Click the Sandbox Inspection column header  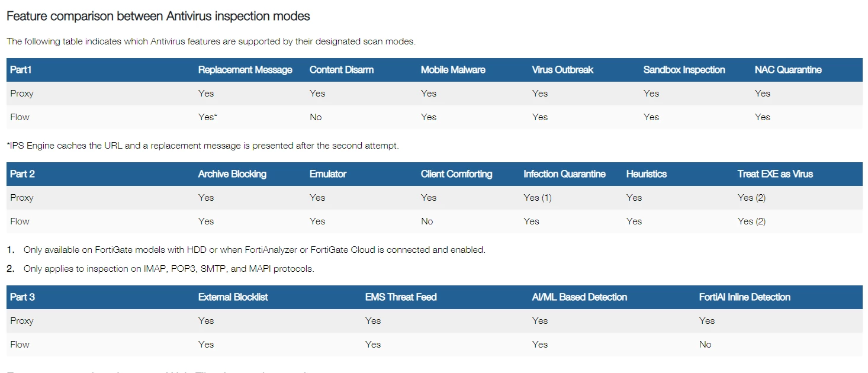tap(684, 70)
